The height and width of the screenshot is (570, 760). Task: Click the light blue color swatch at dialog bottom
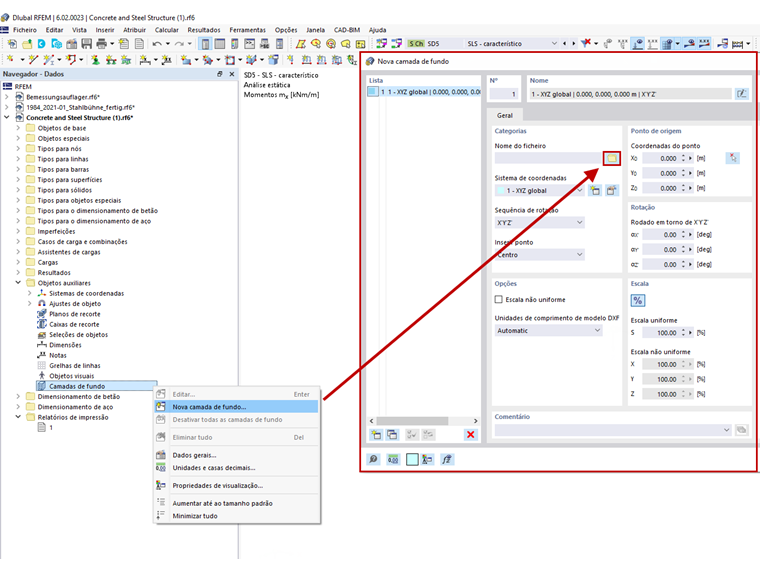(412, 459)
